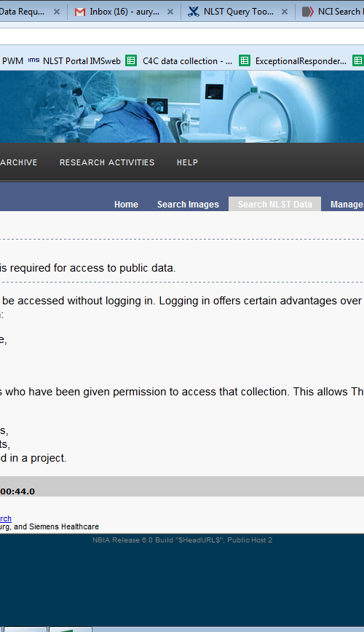This screenshot has width=364, height=632.
Task: Open the NLST Portal IMSweb bookmark
Action: pos(74,61)
